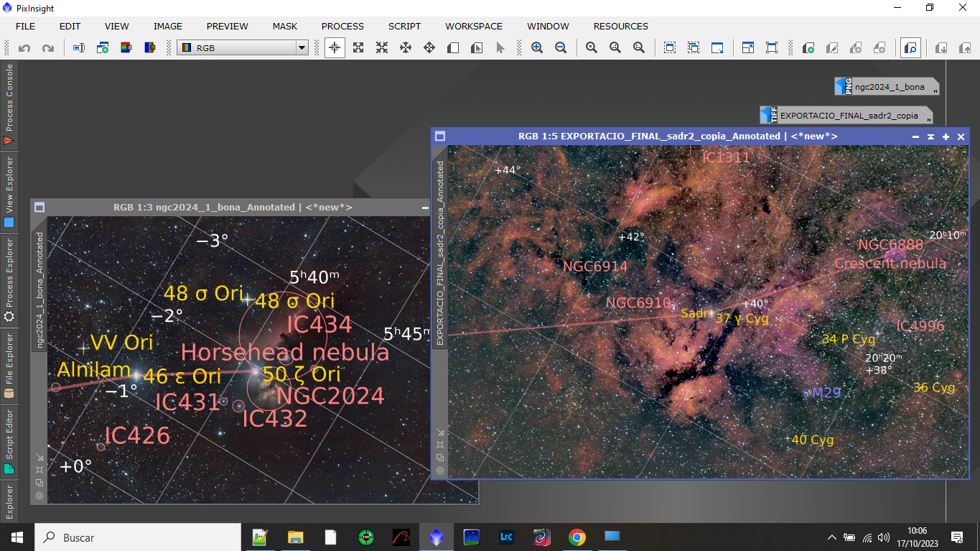Expand the Script Editor side panel
Screen dimensions: 980x551
point(9,441)
